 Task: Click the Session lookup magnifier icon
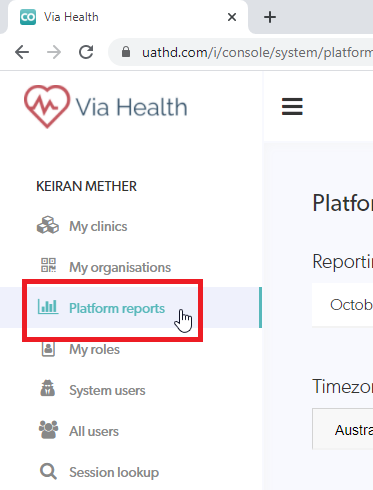(x=48, y=471)
